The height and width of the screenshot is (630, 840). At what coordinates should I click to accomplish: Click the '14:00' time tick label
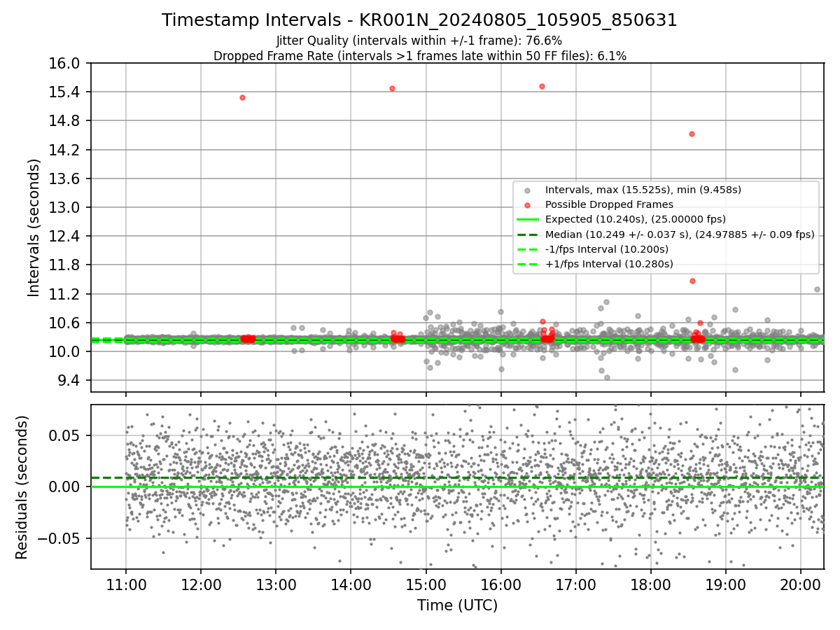[x=351, y=584]
